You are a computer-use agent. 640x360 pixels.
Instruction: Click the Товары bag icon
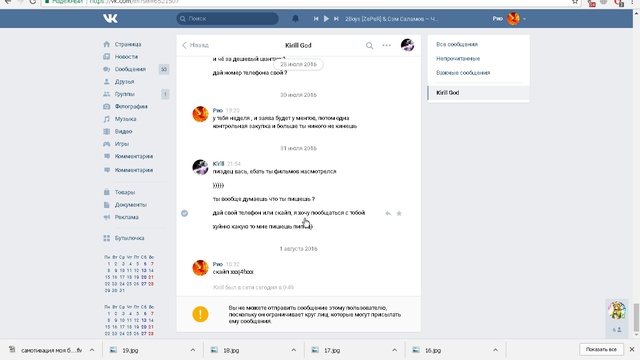tap(107, 192)
